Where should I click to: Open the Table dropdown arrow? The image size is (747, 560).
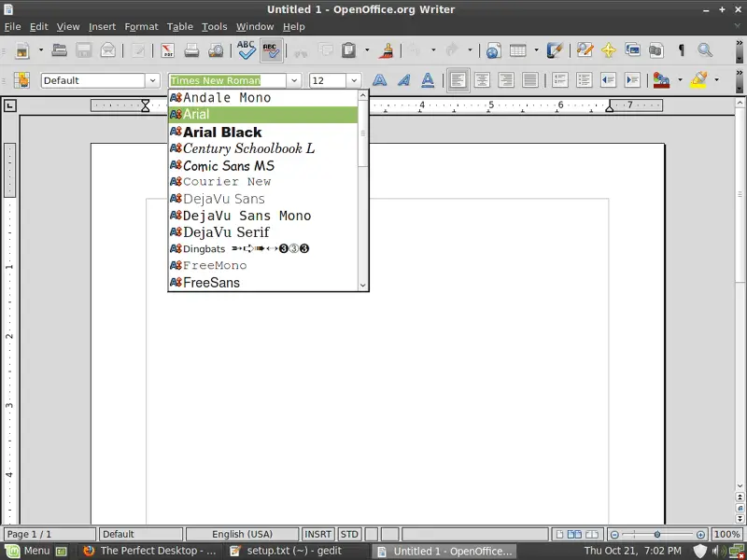[536, 50]
